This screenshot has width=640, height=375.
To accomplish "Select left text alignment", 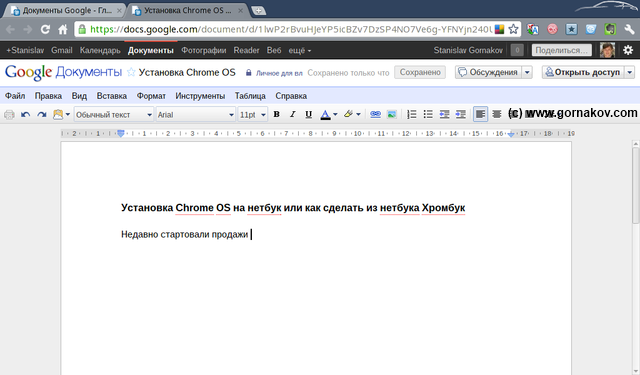I will [x=480, y=114].
